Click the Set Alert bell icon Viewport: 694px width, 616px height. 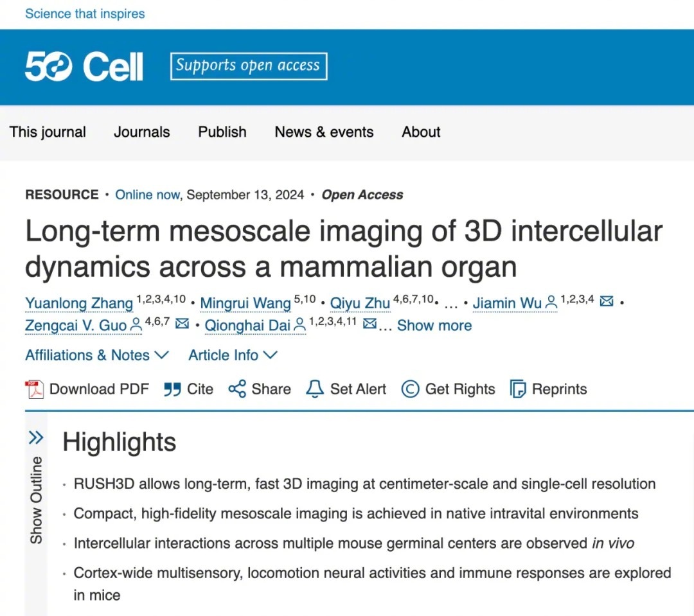pos(315,389)
